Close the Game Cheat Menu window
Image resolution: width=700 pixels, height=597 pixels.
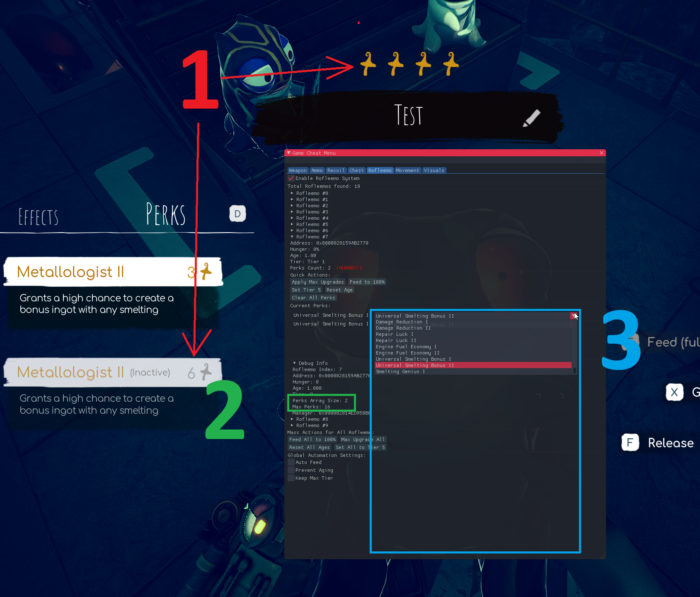pos(601,153)
